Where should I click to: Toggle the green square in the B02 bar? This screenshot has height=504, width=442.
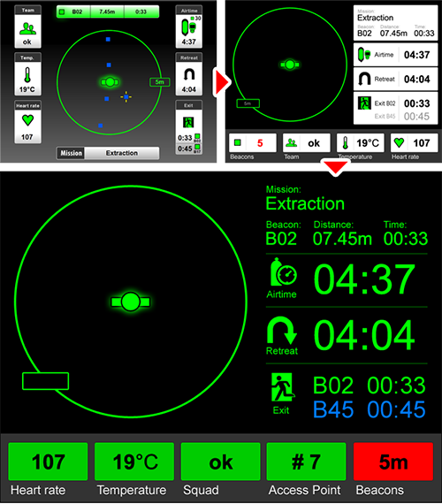coord(62,11)
